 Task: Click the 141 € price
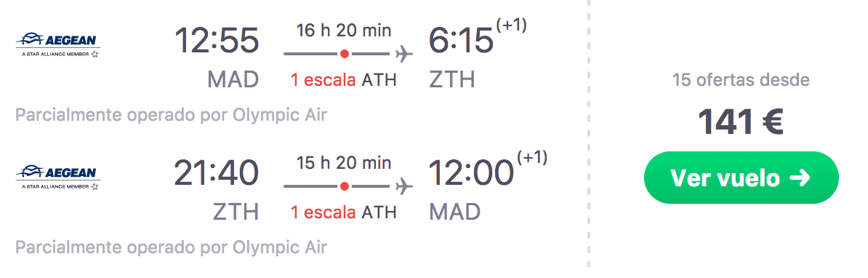pyautogui.click(x=741, y=122)
